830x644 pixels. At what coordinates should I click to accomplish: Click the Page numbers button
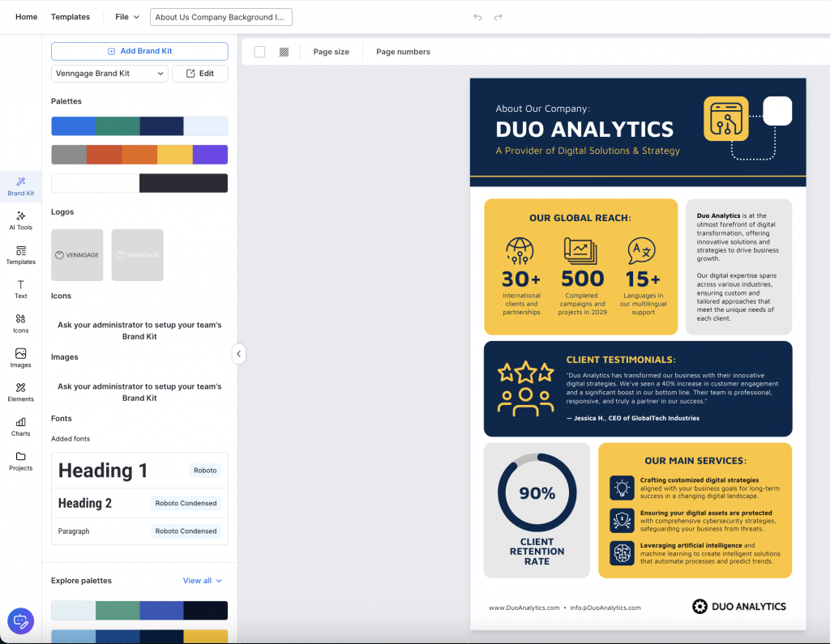tap(403, 52)
